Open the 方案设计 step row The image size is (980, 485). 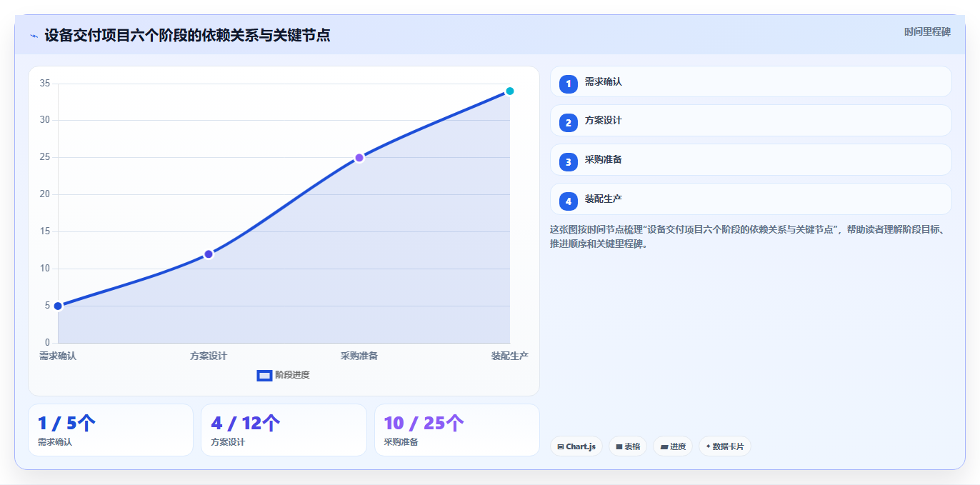tap(751, 121)
